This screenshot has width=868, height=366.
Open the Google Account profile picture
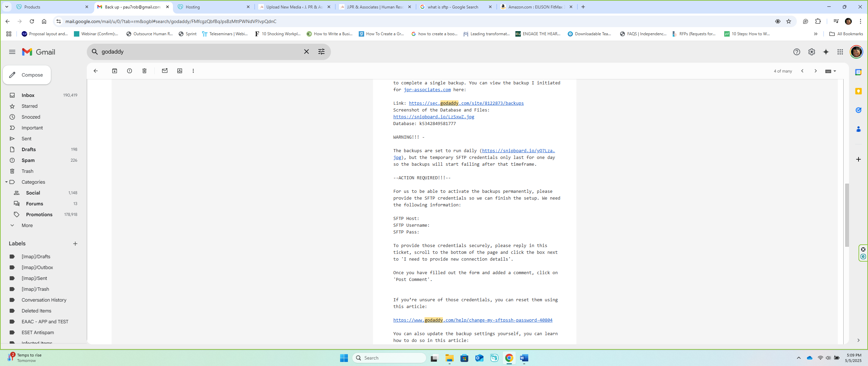pos(856,52)
